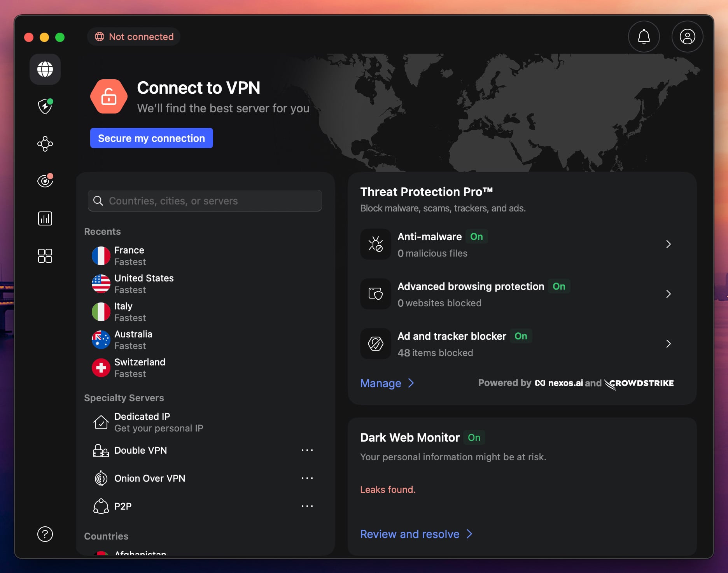Screen dimensions: 728x573
Task: Select the VPN globe icon in sidebar
Action: tap(45, 69)
